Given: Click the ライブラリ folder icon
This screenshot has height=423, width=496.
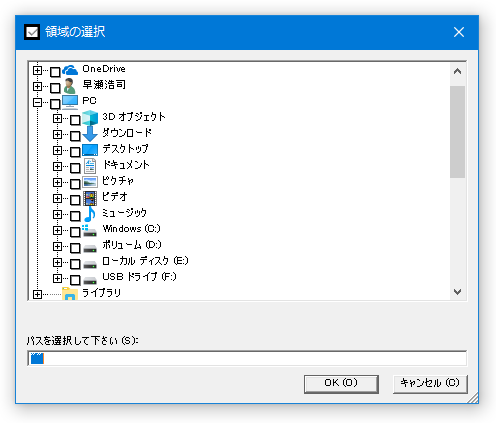Looking at the screenshot, I should click(70, 294).
